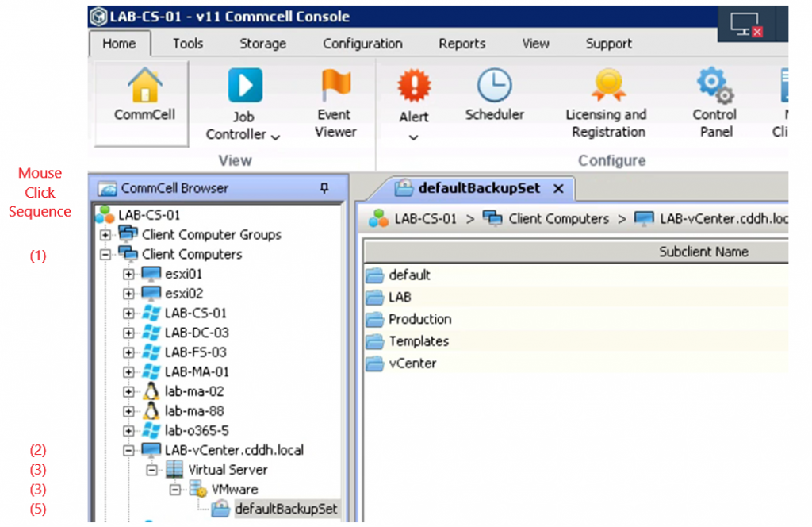Select the lab-o365-5 client tree label

coord(197,431)
